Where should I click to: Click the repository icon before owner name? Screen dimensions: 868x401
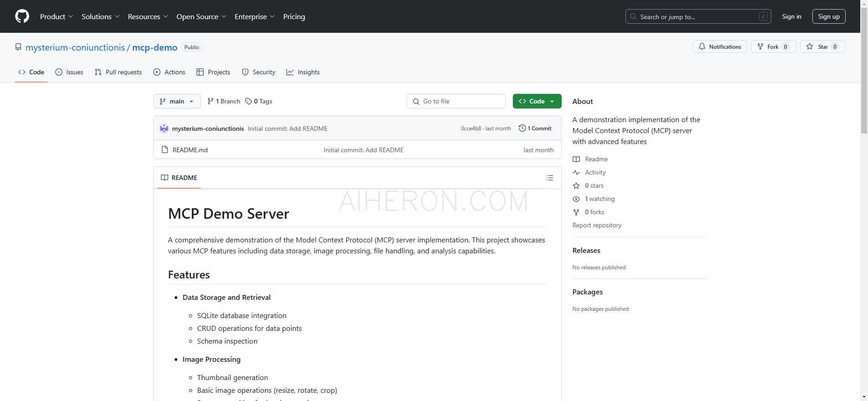pyautogui.click(x=18, y=47)
